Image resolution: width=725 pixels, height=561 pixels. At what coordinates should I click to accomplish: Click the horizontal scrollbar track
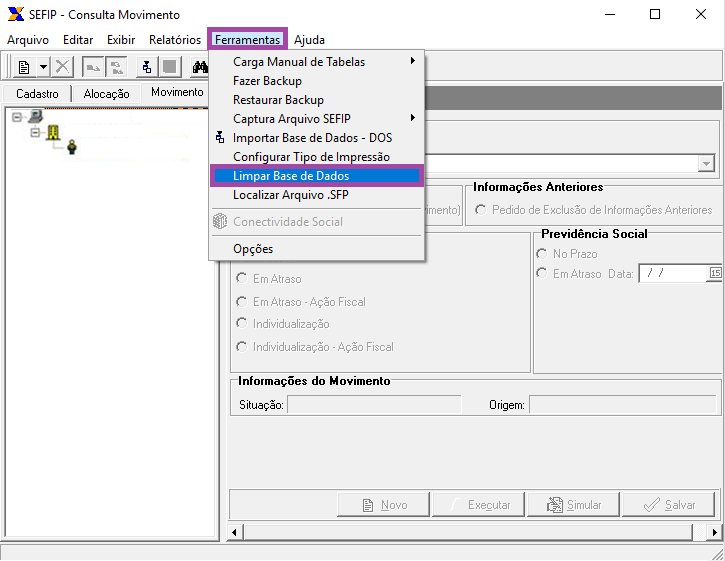point(474,532)
